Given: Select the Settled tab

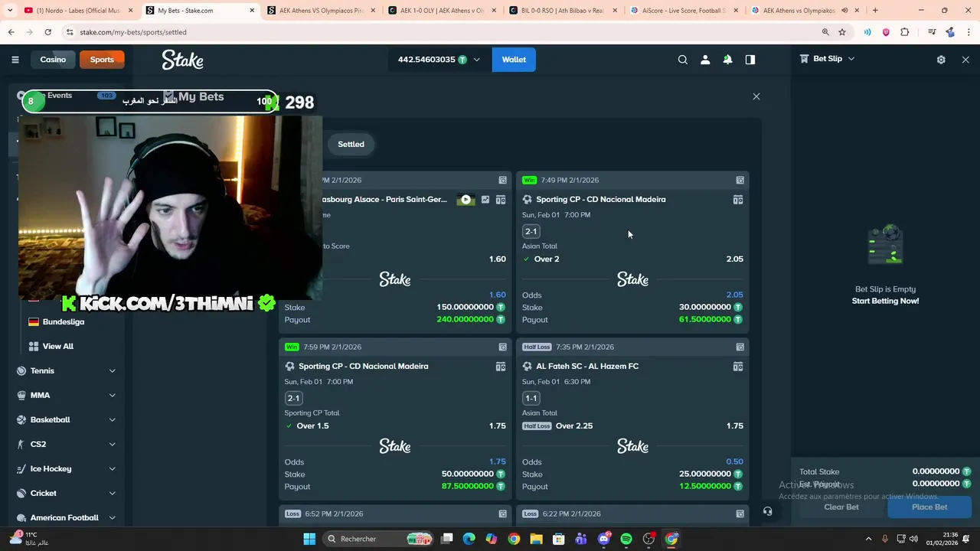Looking at the screenshot, I should [351, 144].
